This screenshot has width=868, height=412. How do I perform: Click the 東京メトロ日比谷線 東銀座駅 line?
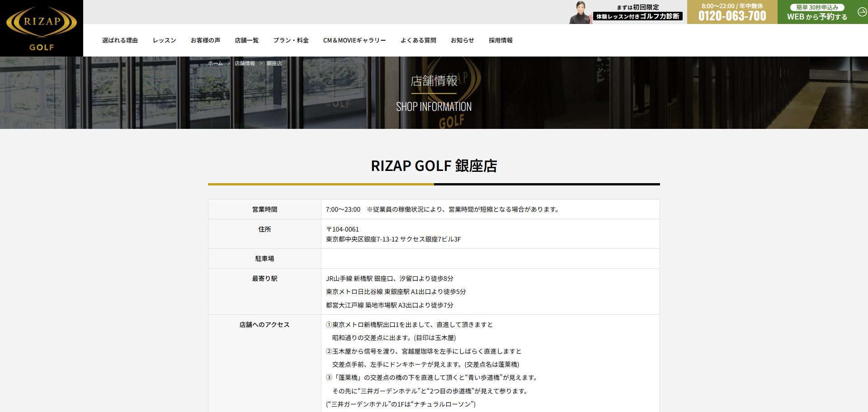pos(396,292)
